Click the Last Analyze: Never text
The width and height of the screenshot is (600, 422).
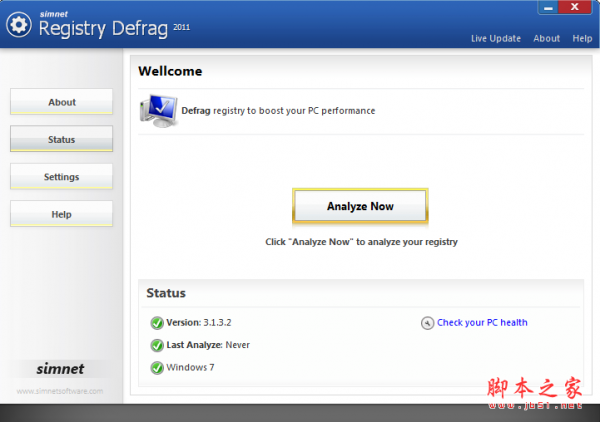[208, 345]
